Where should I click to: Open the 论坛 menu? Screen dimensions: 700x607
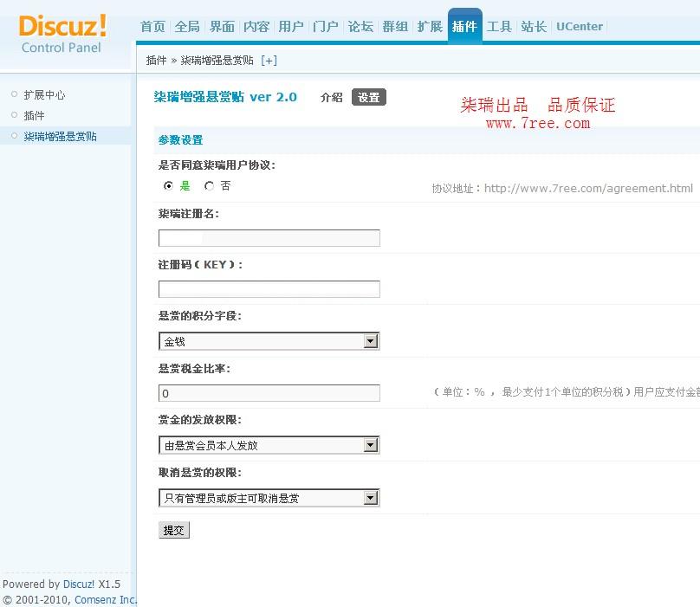[360, 26]
